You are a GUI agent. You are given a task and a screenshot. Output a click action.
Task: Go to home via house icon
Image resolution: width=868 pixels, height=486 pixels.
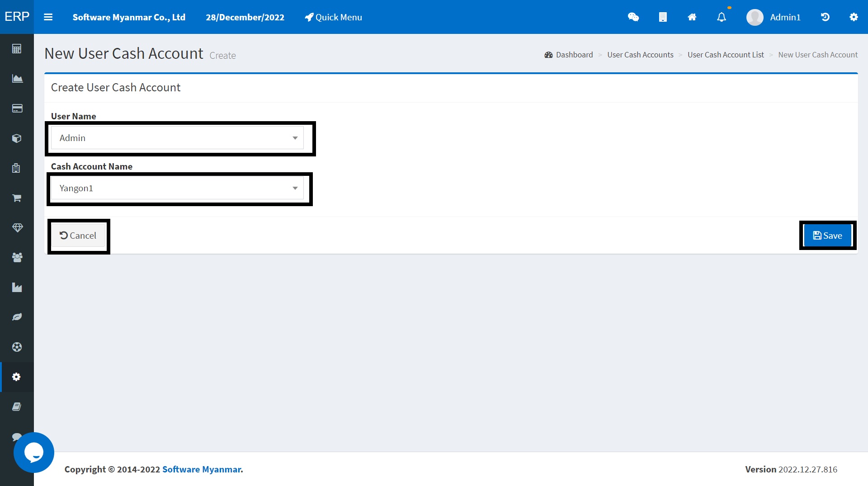click(x=692, y=17)
